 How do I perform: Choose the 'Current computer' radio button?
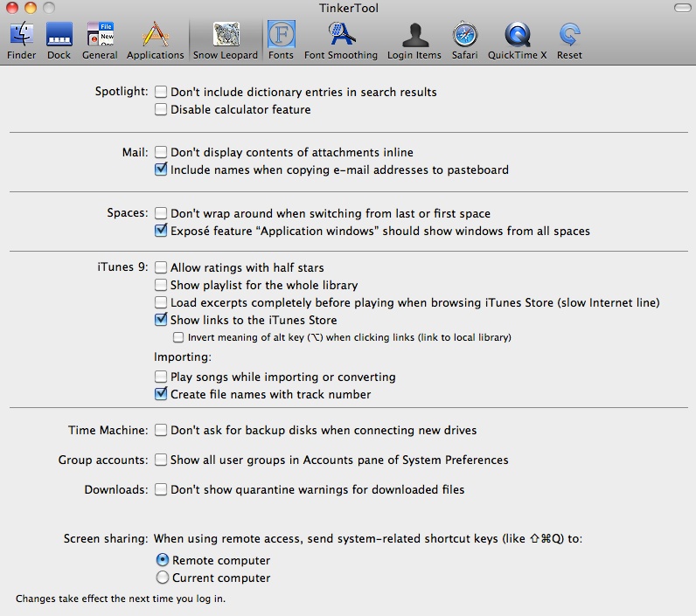click(x=163, y=578)
